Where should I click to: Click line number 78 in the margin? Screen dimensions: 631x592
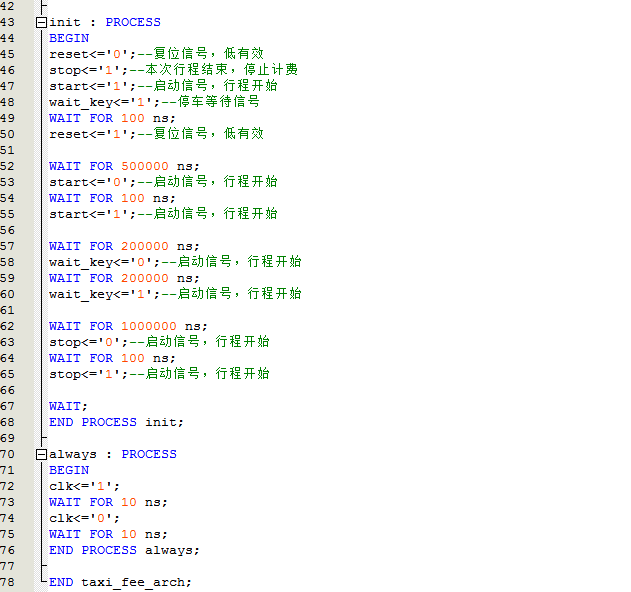7,583
